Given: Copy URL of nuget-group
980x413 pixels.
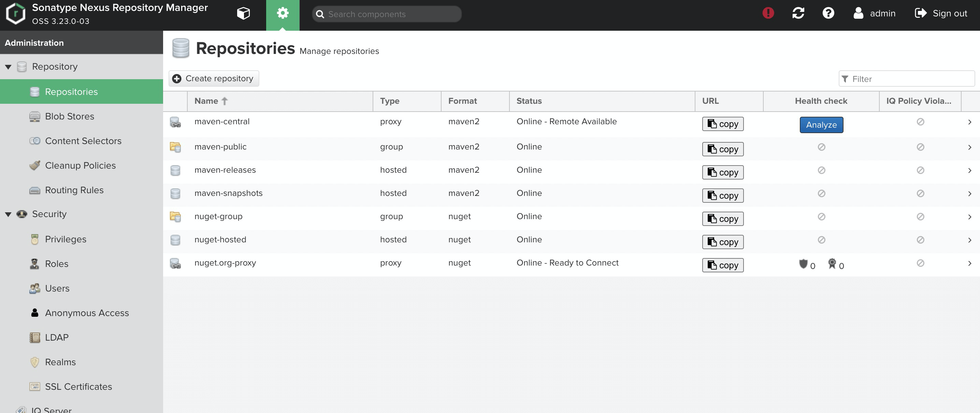Looking at the screenshot, I should (723, 219).
